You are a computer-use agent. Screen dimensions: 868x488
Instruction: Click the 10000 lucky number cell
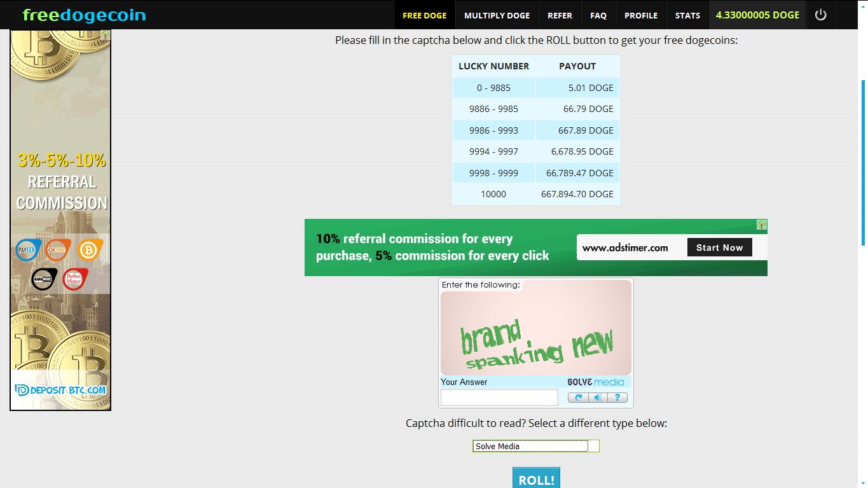coord(493,194)
